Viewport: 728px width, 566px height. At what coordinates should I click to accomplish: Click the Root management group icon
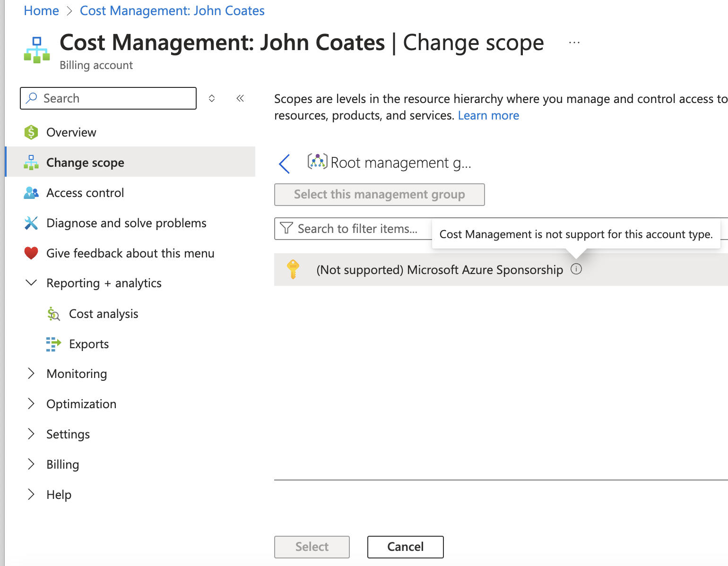pyautogui.click(x=317, y=162)
